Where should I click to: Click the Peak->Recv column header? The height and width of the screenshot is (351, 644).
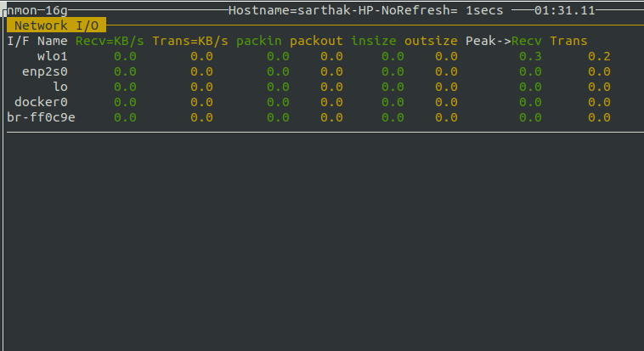pyautogui.click(x=504, y=41)
